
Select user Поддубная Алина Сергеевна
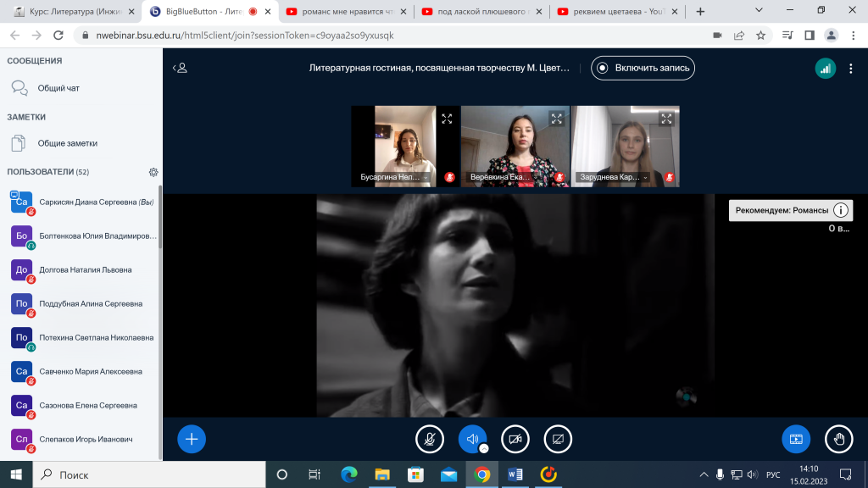[x=83, y=304]
